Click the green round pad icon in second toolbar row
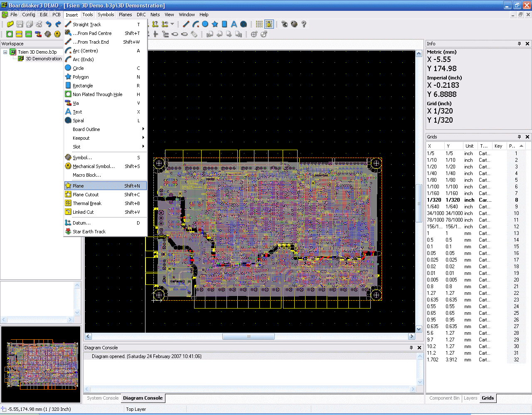The height and width of the screenshot is (415, 532). (x=10, y=34)
